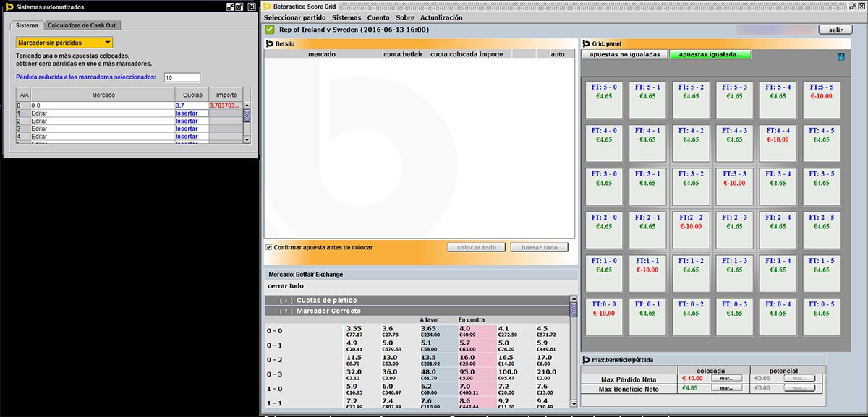
Task: Open the Marcador sin pérdidas dropdown
Action: pos(64,43)
